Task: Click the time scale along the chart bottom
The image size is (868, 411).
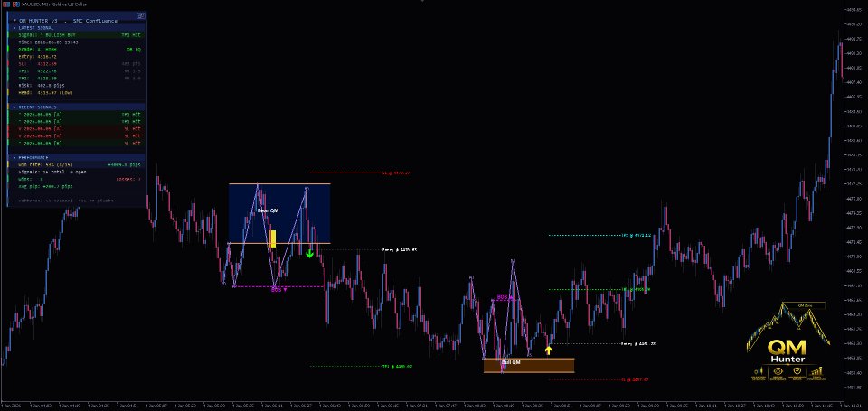Action: [422, 406]
